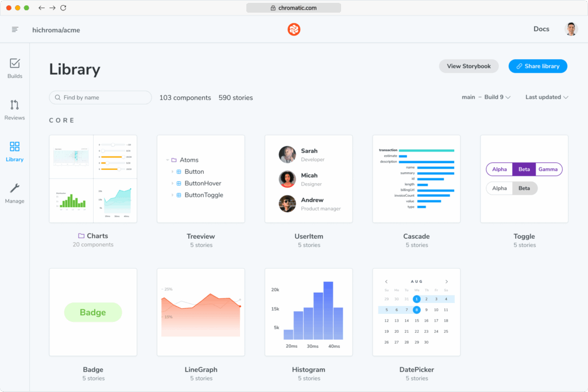Go to next month in DatePicker

446,281
